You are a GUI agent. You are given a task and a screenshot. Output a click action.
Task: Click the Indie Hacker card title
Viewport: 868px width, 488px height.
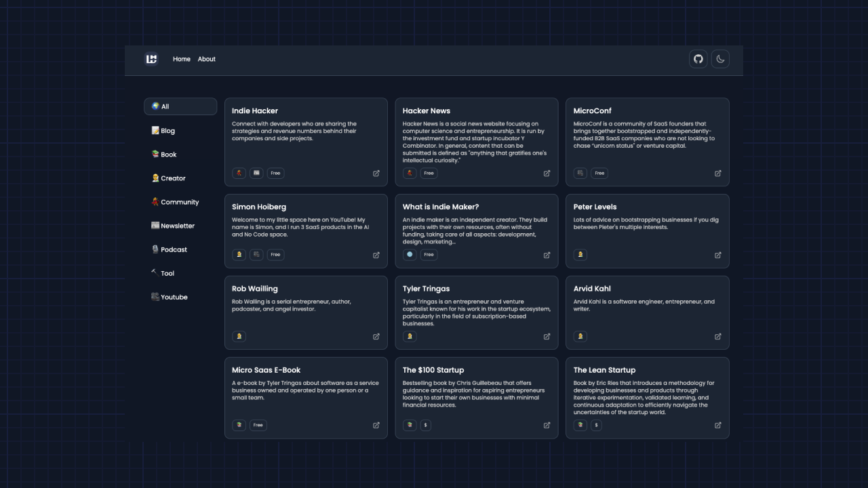pos(255,111)
